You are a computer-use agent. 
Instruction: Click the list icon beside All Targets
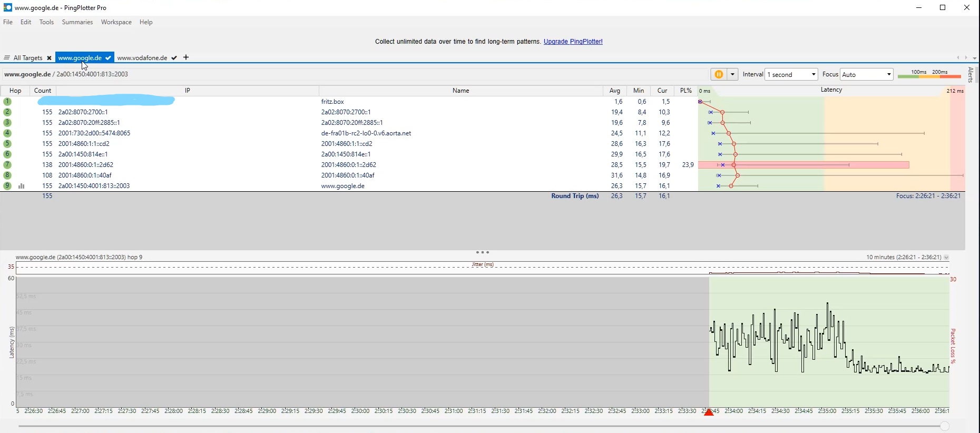(x=7, y=58)
